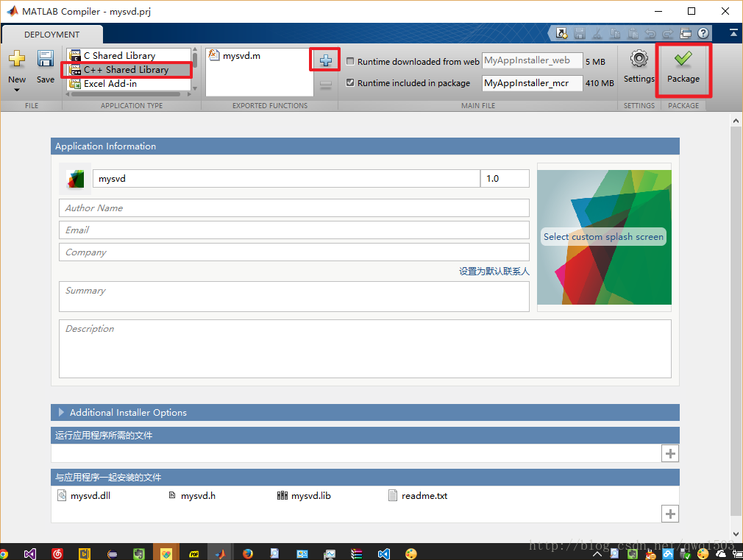Click the Cut scissors icon
The height and width of the screenshot is (560, 743).
pos(597,33)
